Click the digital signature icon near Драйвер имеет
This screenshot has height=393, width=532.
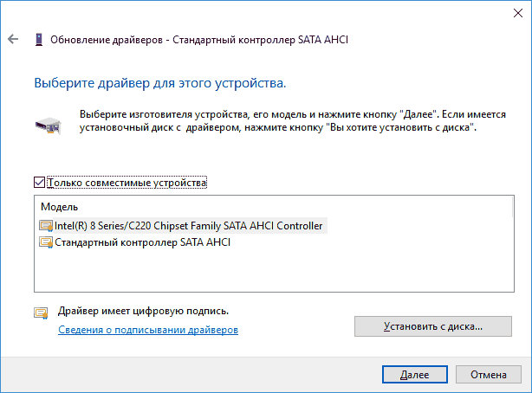point(41,312)
